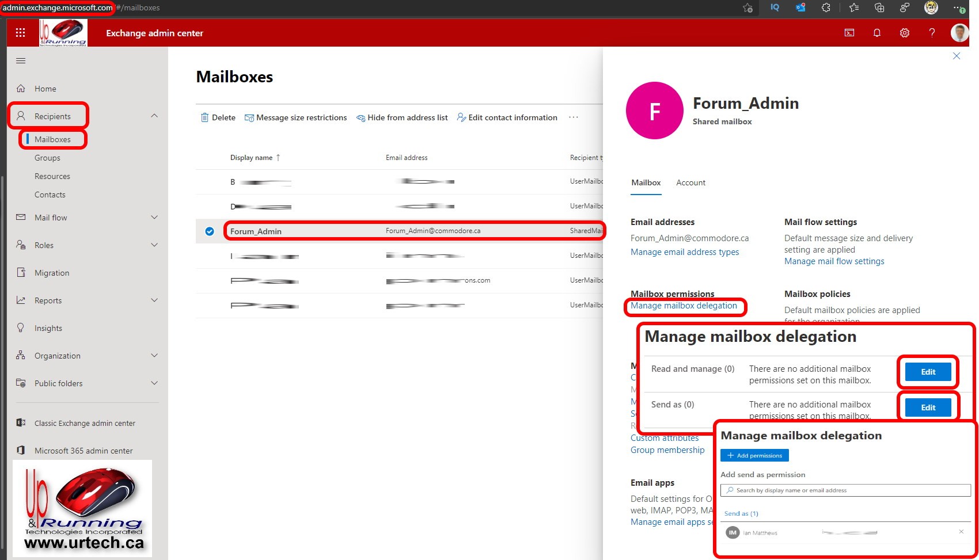Open the notifications bell

coord(877,33)
